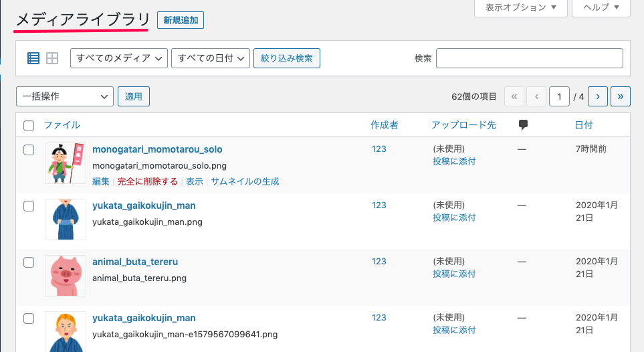Open yukata_gaikokujin_man title above yukata_gaikokujin_man.png
Image resolution: width=644 pixels, height=352 pixels.
(x=144, y=205)
